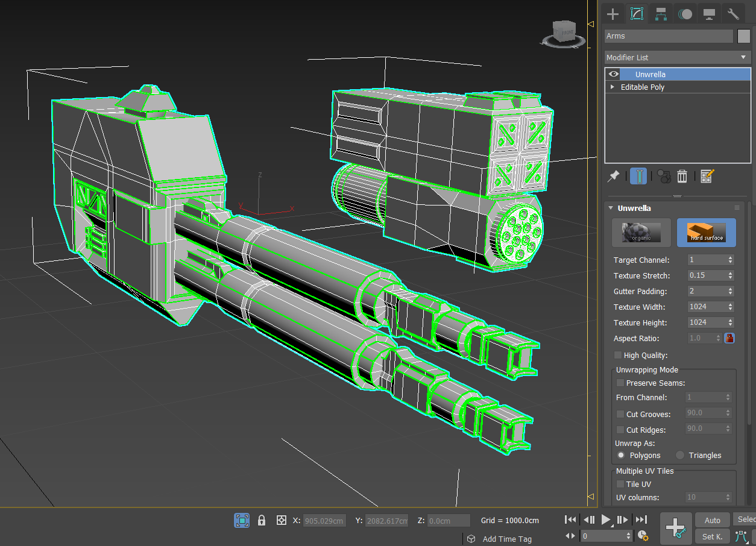Screen dimensions: 756x546
Task: Select the Triangles radio button
Action: tap(680, 456)
